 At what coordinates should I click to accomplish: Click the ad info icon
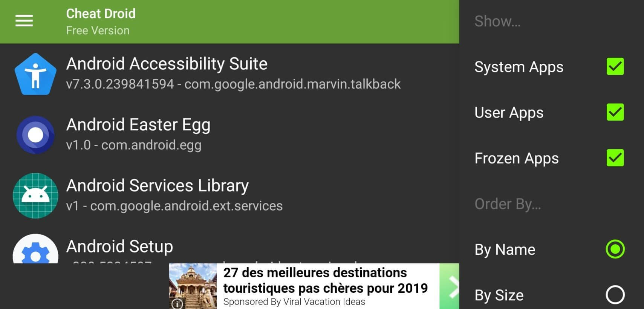pos(177,303)
